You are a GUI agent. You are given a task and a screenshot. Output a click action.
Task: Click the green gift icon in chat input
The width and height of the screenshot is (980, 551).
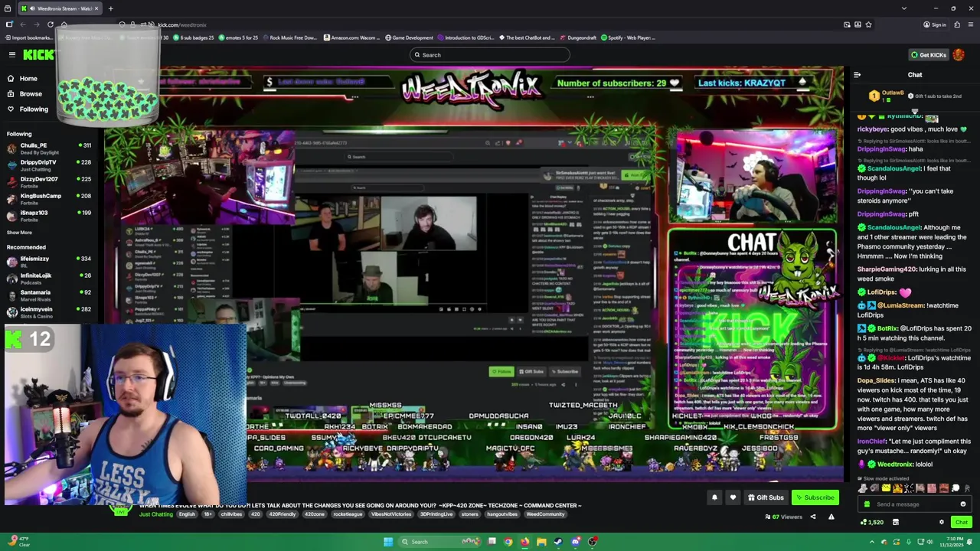867,504
